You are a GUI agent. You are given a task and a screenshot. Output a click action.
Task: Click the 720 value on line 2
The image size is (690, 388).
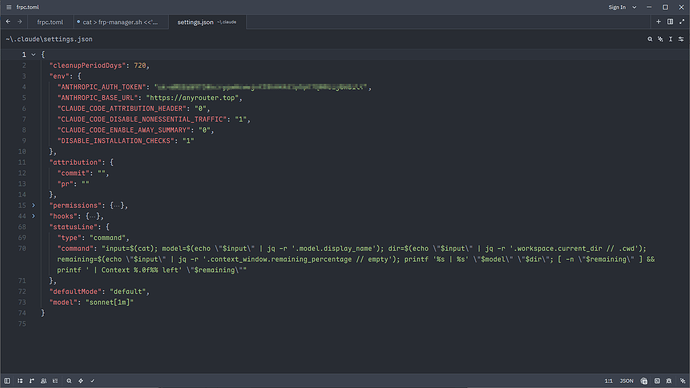click(x=140, y=66)
